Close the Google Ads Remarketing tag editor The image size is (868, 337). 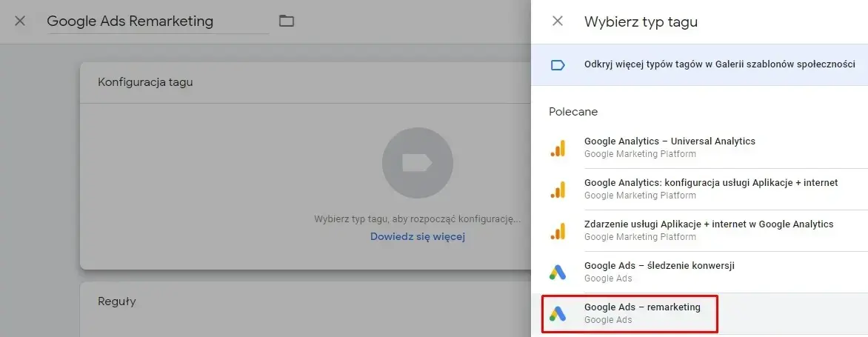[x=20, y=21]
